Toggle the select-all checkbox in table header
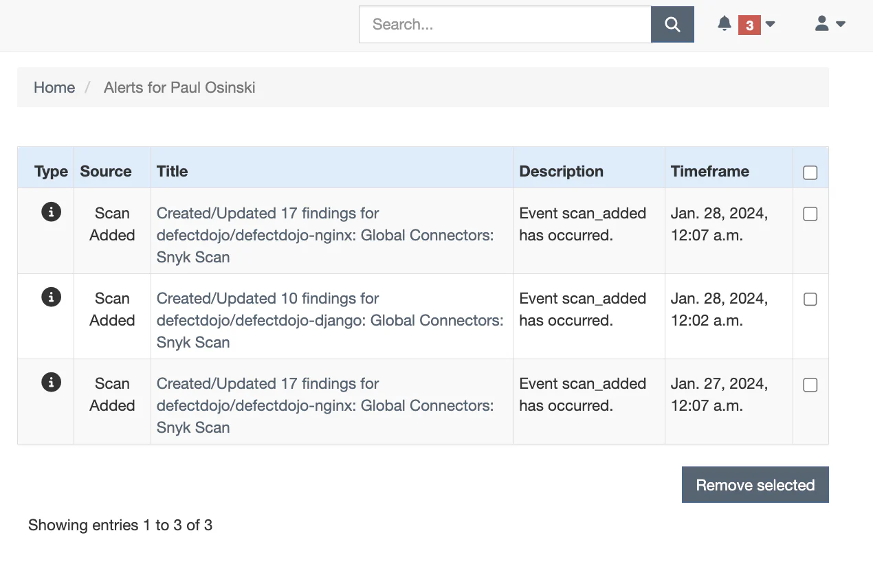Image resolution: width=873 pixels, height=588 pixels. 810,172
